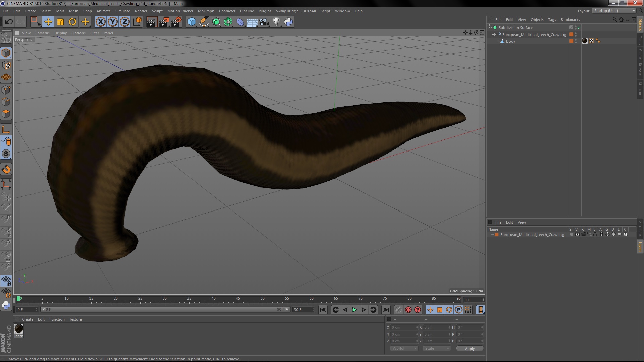Viewport: 644px width, 362px height.
Task: Add a Cube primitive object
Action: pos(192,22)
